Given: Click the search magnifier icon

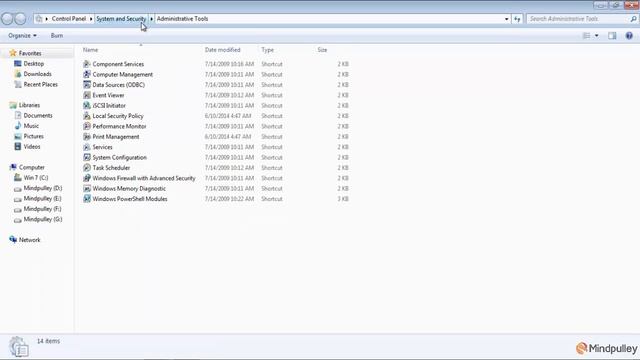Looking at the screenshot, I should click(633, 19).
